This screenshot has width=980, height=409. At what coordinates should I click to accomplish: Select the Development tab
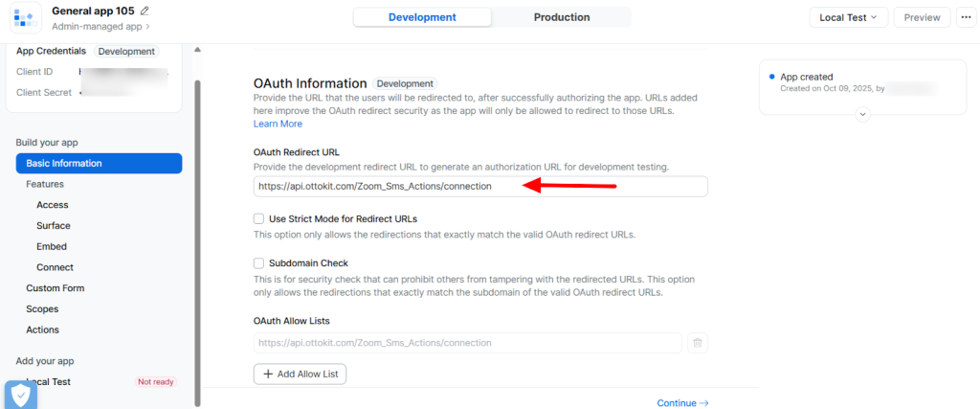422,17
